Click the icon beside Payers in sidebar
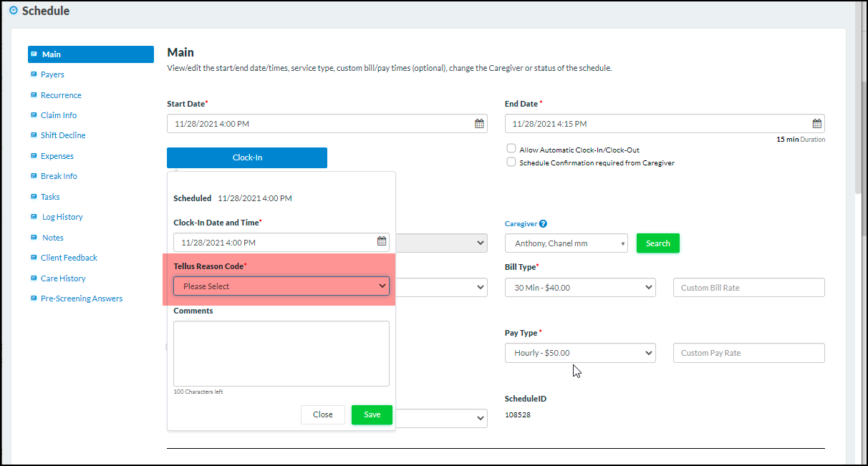The width and height of the screenshot is (868, 466). click(34, 74)
